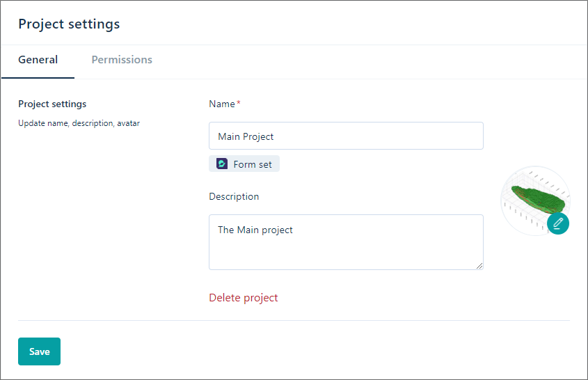This screenshot has height=380, width=588.
Task: Click the Save button
Action: pos(40,351)
